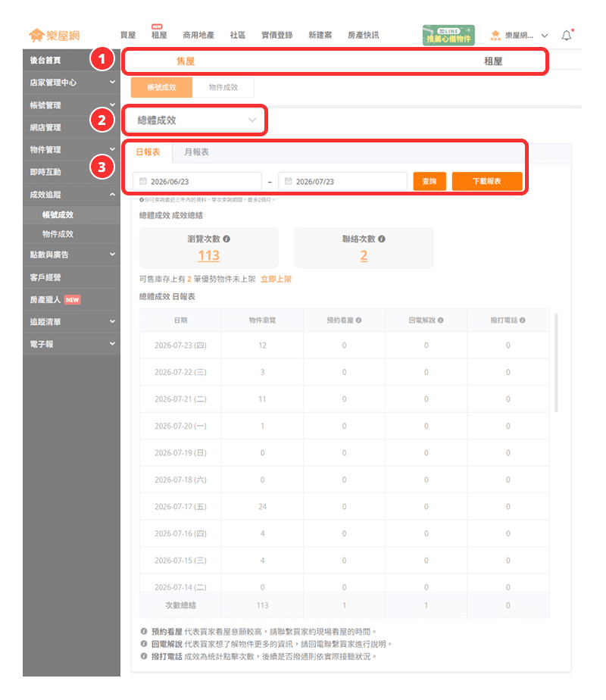Click the 2026-07-23 (四) date cell
This screenshot has width=606, height=700.
click(x=180, y=345)
